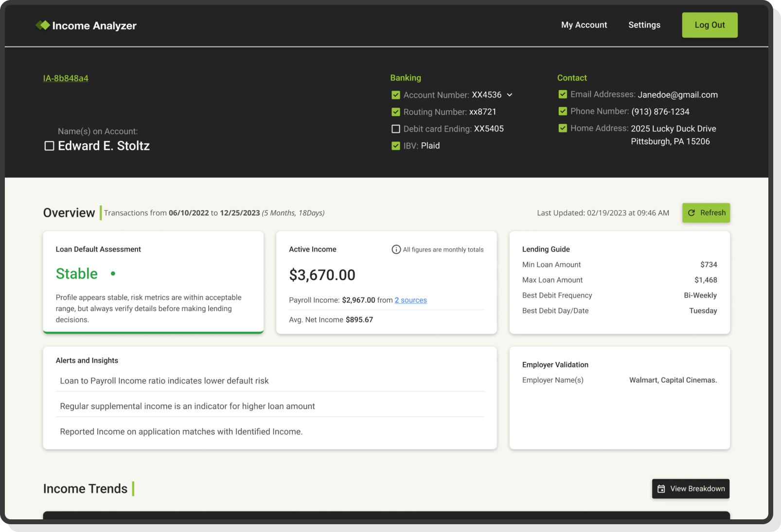Expand the Account Number XX4536 dropdown
Viewport: 781px width, 532px height.
(x=510, y=95)
